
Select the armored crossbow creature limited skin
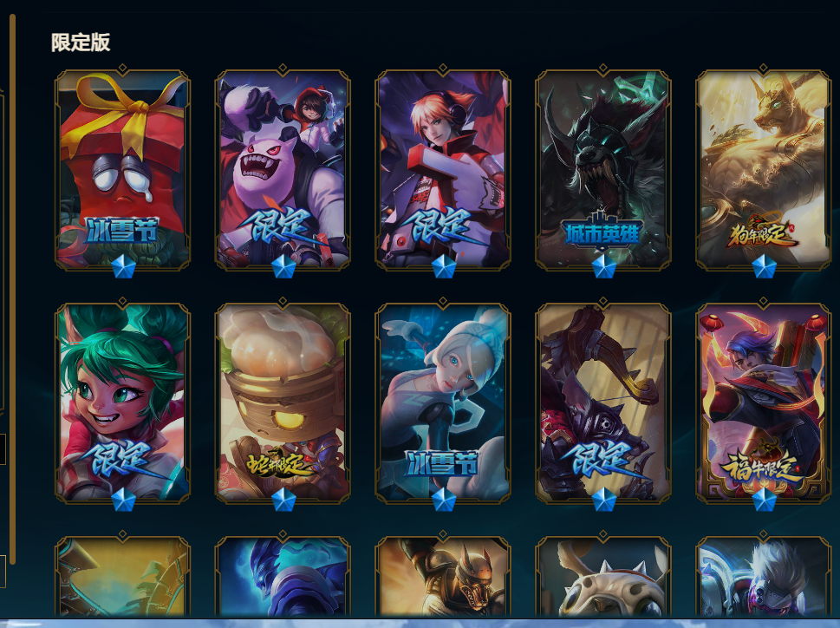tap(602, 402)
